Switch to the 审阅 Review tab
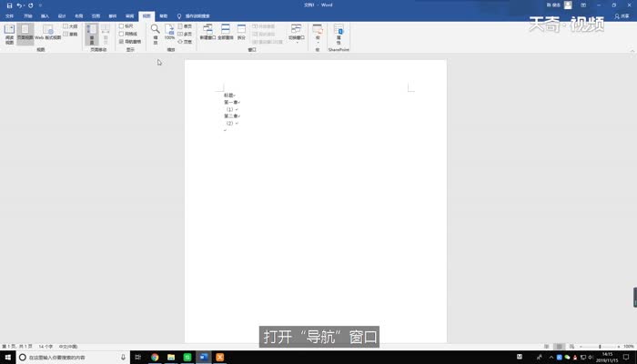637x364 pixels. pos(129,16)
